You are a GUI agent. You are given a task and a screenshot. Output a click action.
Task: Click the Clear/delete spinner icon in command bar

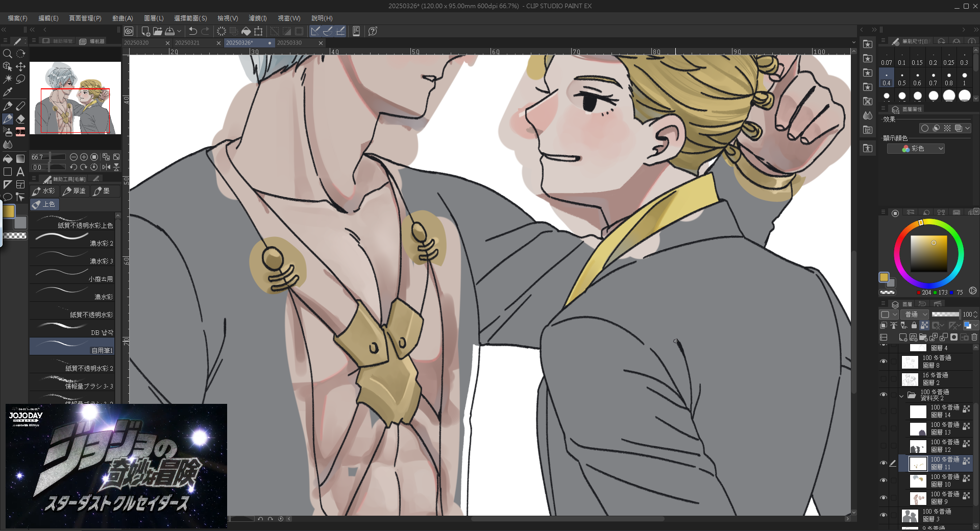221,31
